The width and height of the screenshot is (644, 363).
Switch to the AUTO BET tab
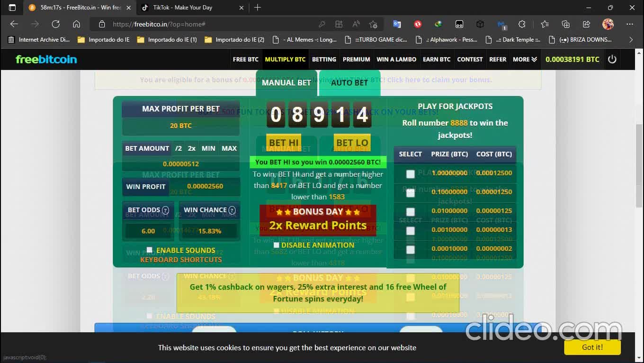(x=349, y=82)
